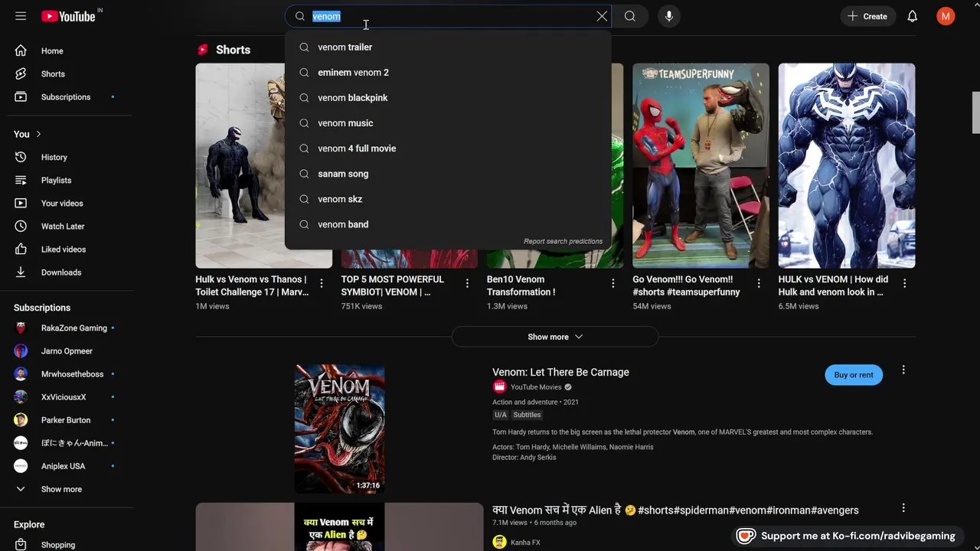Screen dimensions: 980x551
Task: Choose the 'eminem venom 2' suggestion
Action: pyautogui.click(x=448, y=73)
